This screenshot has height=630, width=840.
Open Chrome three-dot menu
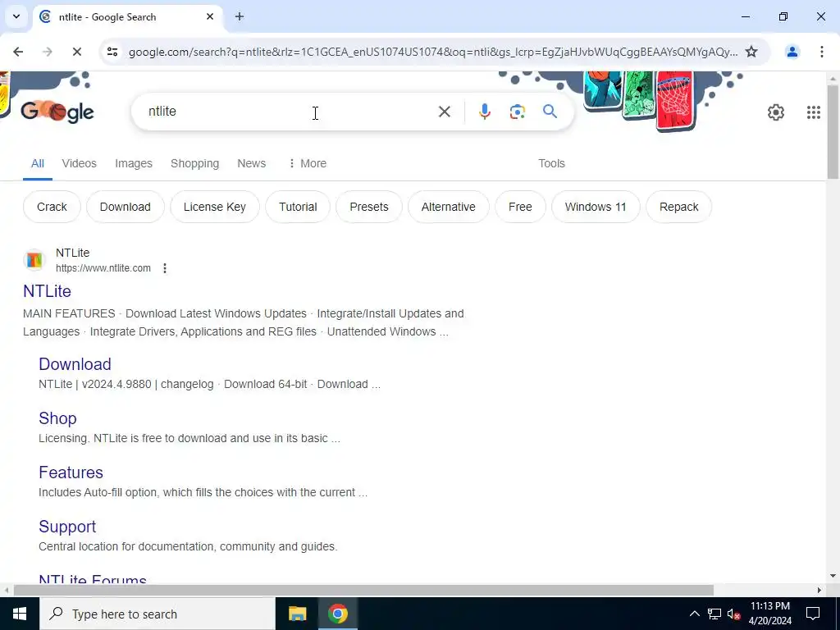(x=821, y=52)
